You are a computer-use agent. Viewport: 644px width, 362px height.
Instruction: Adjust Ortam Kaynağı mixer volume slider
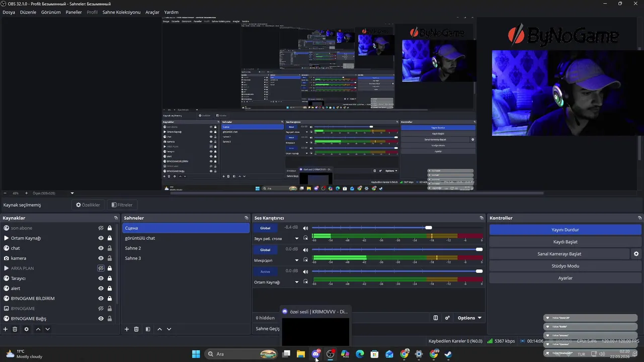(397, 271)
